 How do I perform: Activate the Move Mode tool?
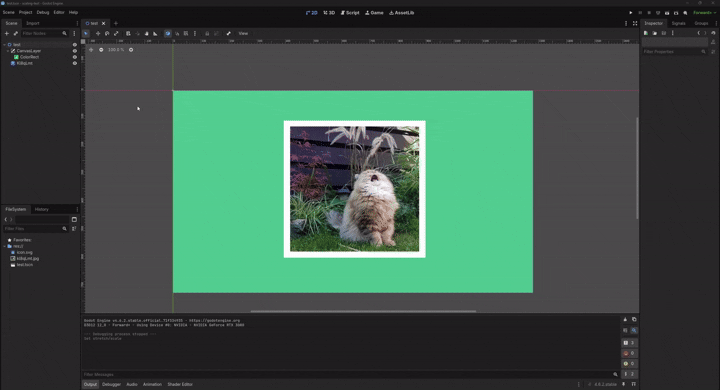(x=98, y=34)
